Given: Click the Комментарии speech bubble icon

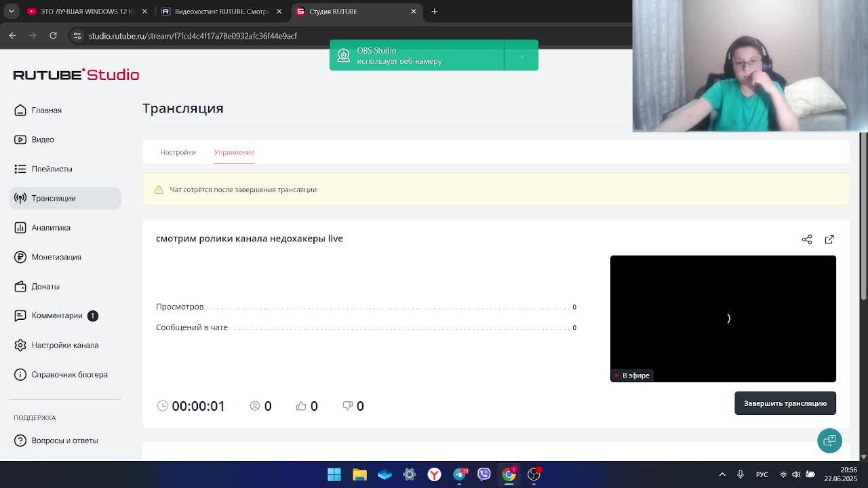Looking at the screenshot, I should coord(20,315).
